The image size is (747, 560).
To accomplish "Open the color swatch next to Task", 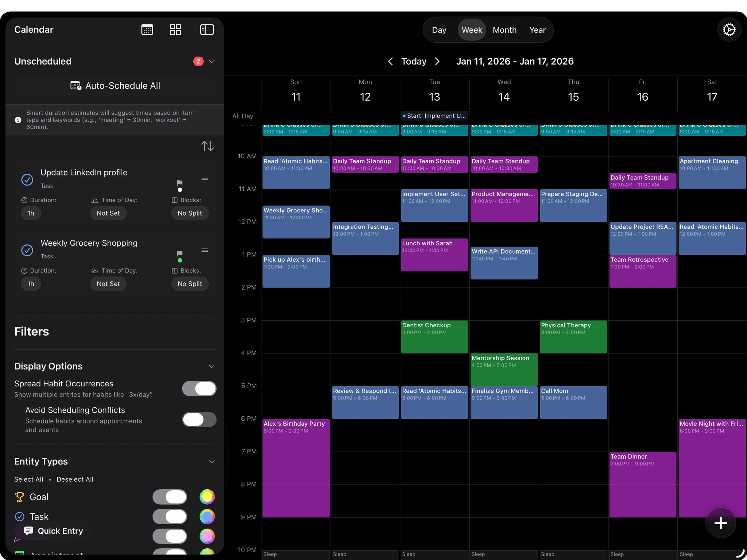I will click(207, 517).
